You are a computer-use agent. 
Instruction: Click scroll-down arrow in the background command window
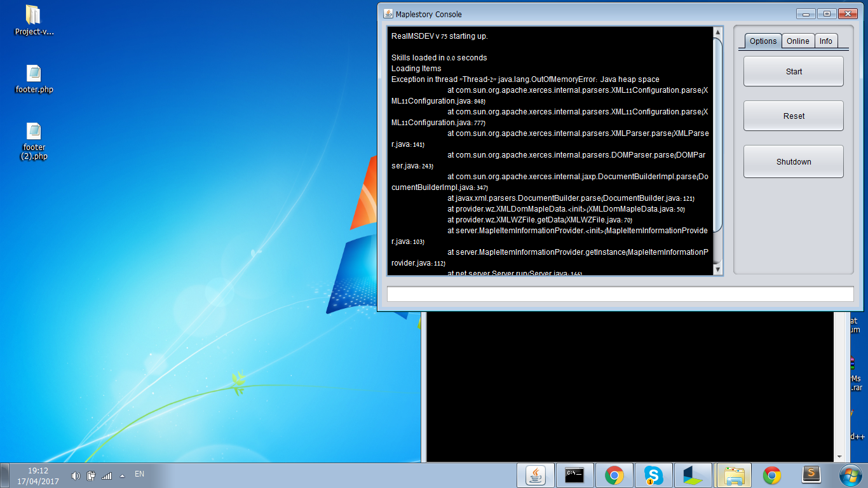pyautogui.click(x=839, y=456)
